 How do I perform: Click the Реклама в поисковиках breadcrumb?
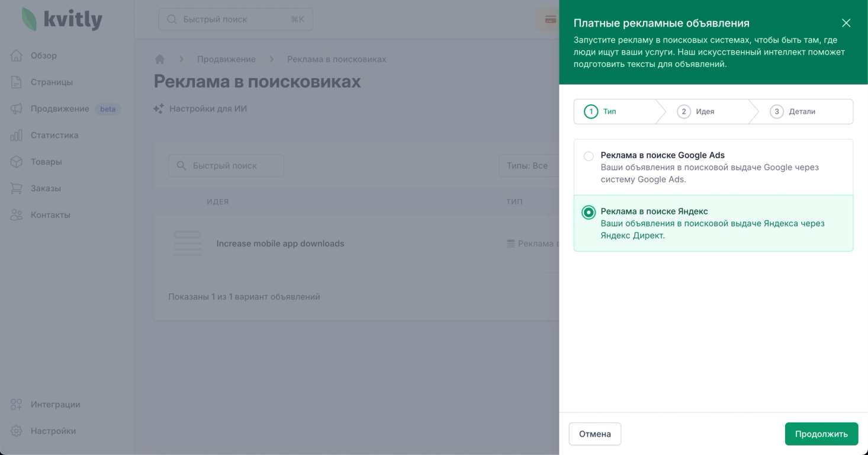click(337, 59)
